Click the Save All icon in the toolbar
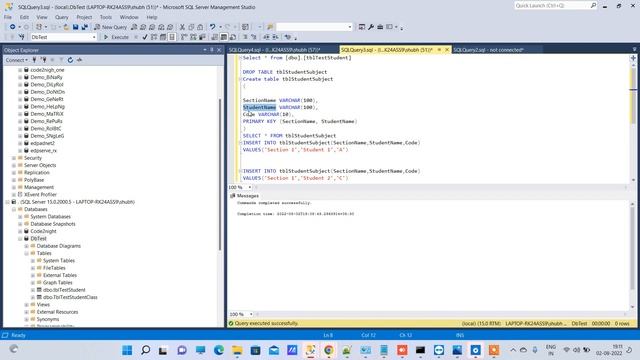 tap(84, 27)
